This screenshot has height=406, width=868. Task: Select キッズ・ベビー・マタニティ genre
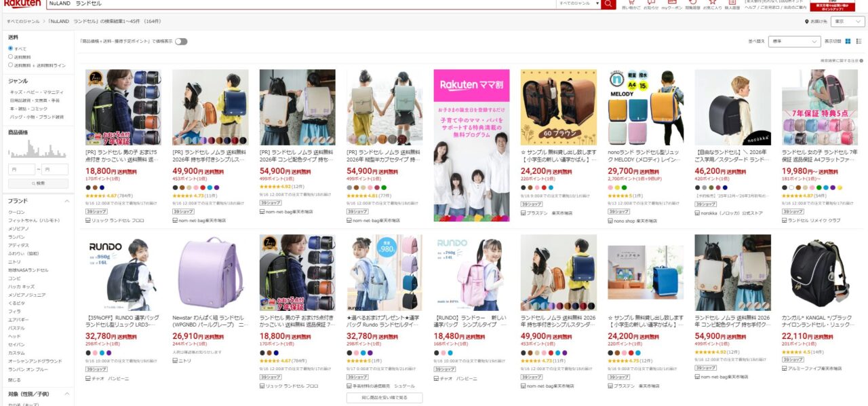point(37,92)
